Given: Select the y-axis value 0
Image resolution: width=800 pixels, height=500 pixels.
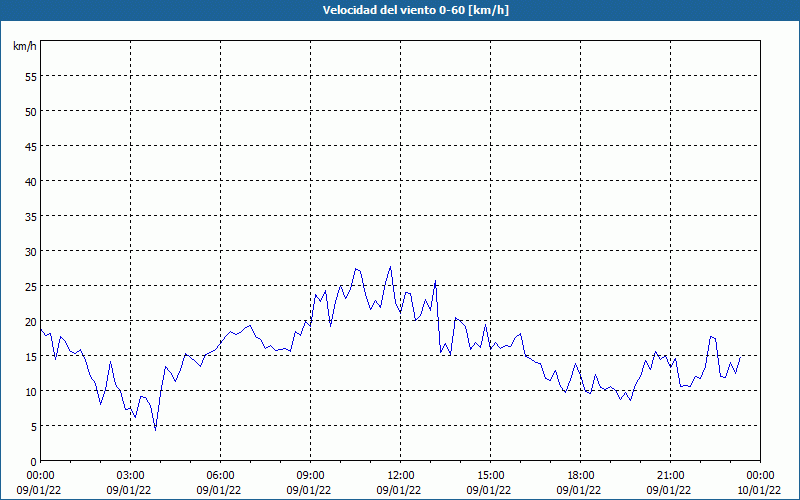Looking at the screenshot, I should click(x=34, y=462).
